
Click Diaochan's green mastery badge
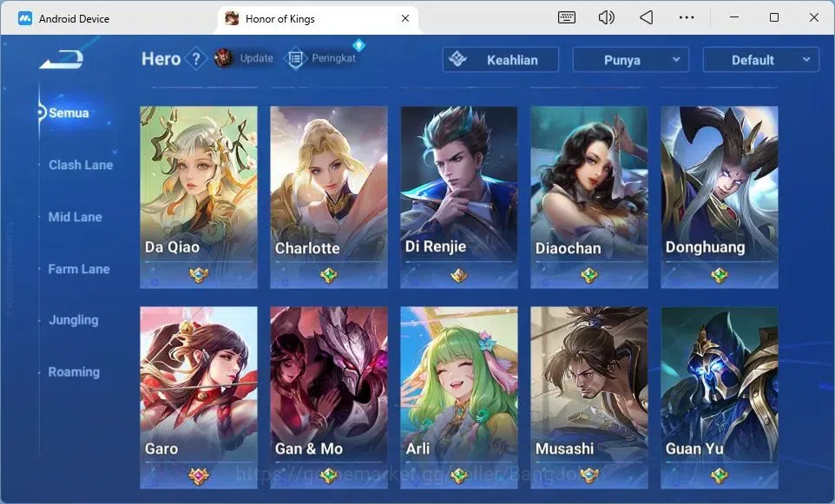click(x=589, y=275)
